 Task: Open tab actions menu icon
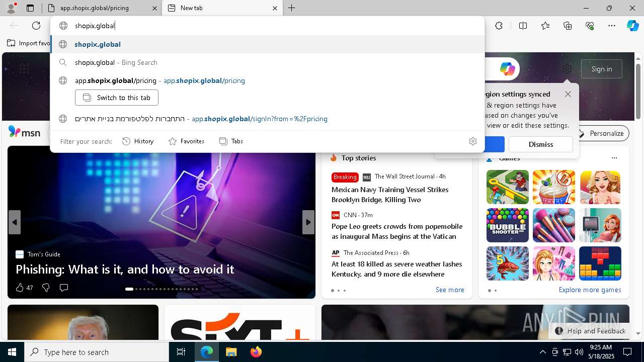tap(30, 8)
